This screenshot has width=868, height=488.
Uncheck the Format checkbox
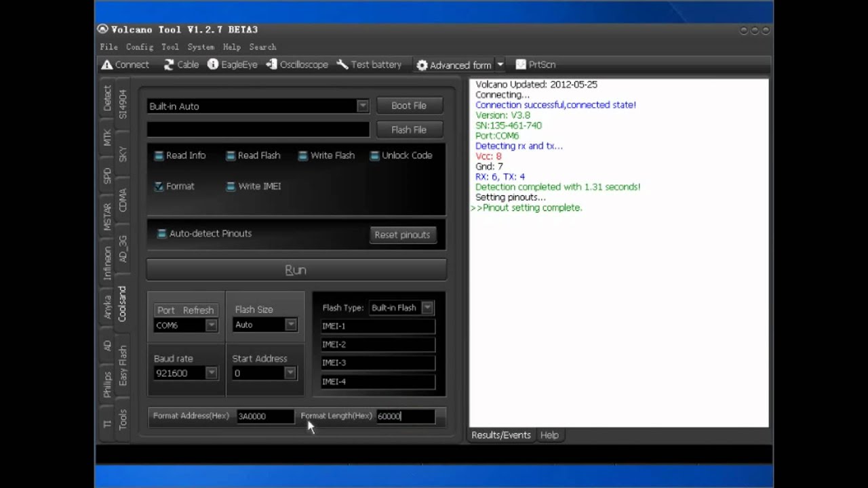[x=159, y=186]
